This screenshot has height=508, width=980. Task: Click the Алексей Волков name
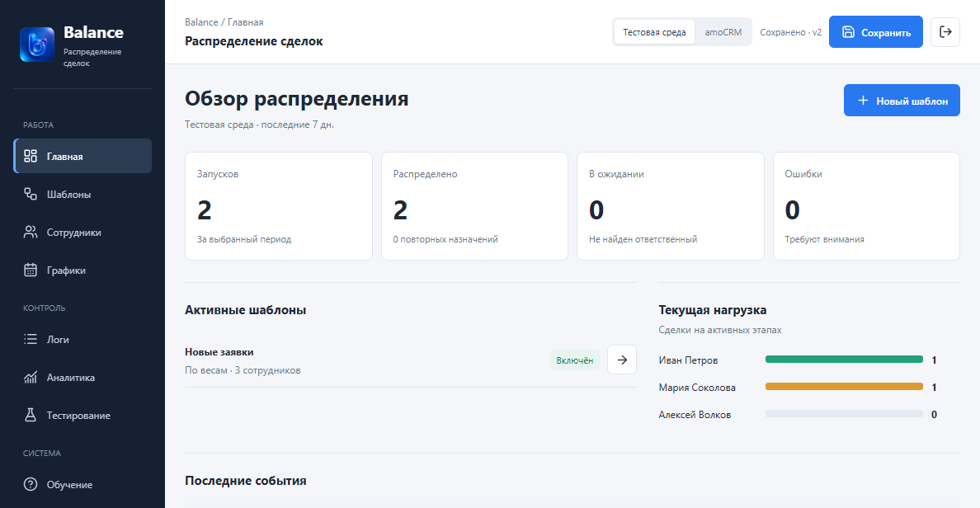click(695, 414)
